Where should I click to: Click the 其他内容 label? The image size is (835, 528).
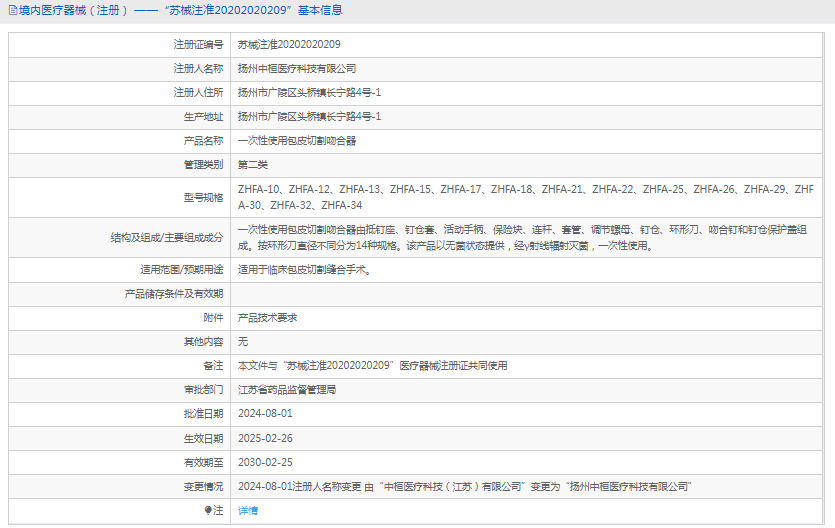tap(203, 342)
